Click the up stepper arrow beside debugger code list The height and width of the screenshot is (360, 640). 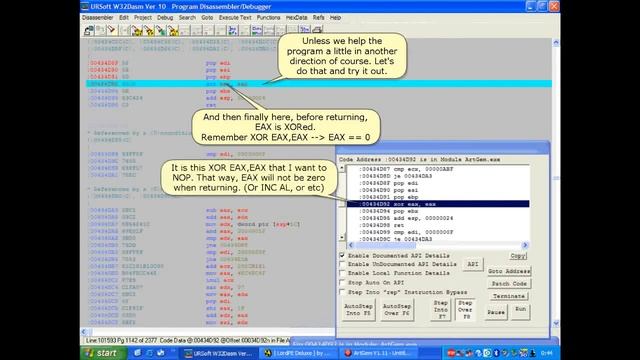coord(342,168)
